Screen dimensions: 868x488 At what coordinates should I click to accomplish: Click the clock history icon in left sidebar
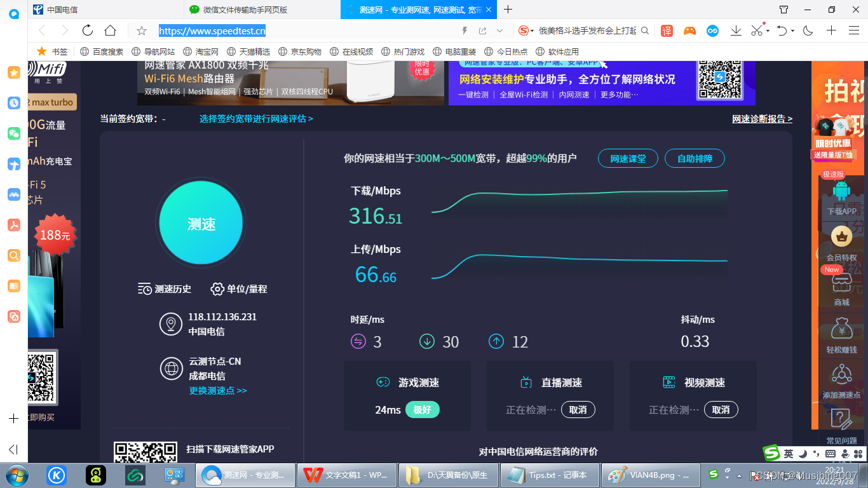click(14, 103)
